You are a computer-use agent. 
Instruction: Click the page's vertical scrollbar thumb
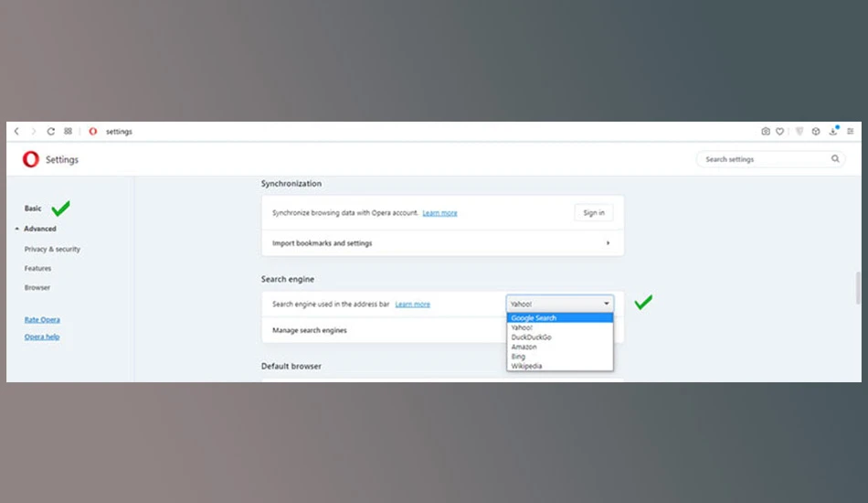(857, 288)
